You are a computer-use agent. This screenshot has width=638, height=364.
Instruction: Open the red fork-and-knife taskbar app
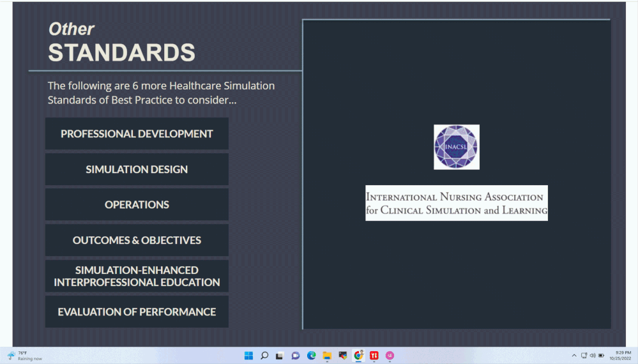(x=374, y=356)
